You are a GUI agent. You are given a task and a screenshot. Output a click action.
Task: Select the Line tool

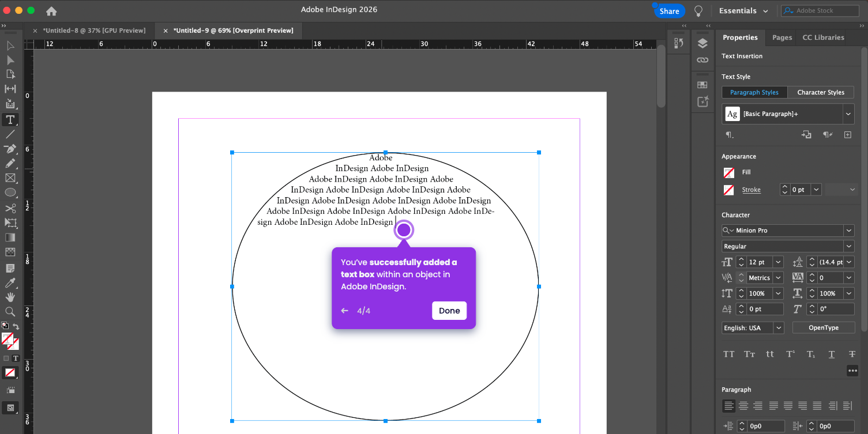click(x=10, y=134)
